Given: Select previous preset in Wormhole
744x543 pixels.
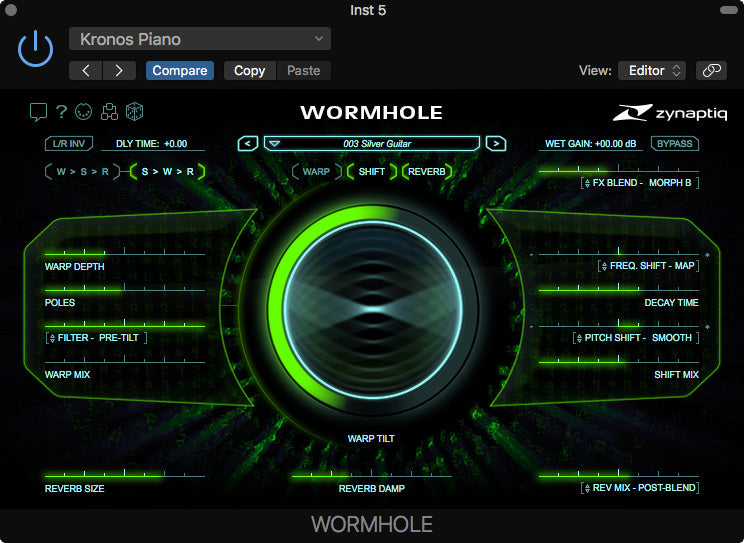Looking at the screenshot, I should pos(248,143).
